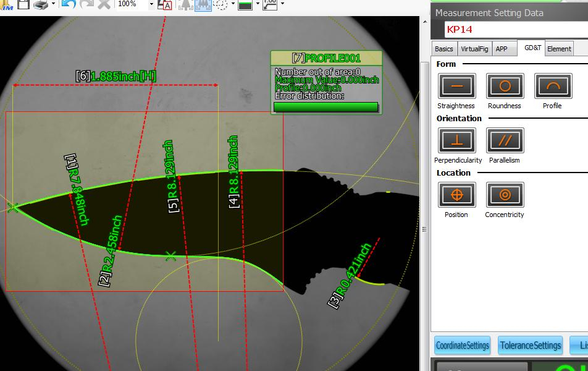The height and width of the screenshot is (371, 588).
Task: Expand the print options dropdown arrow
Action: pos(54,4)
